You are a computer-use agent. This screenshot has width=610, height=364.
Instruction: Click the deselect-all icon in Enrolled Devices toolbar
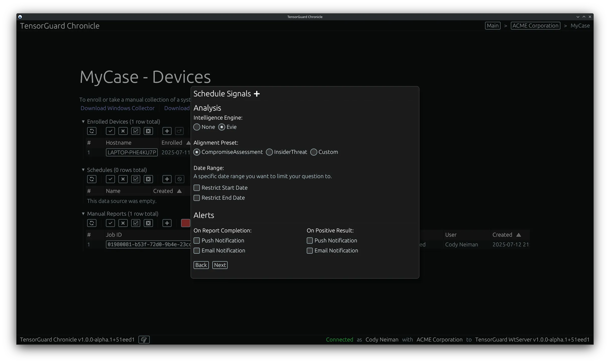pos(148,131)
